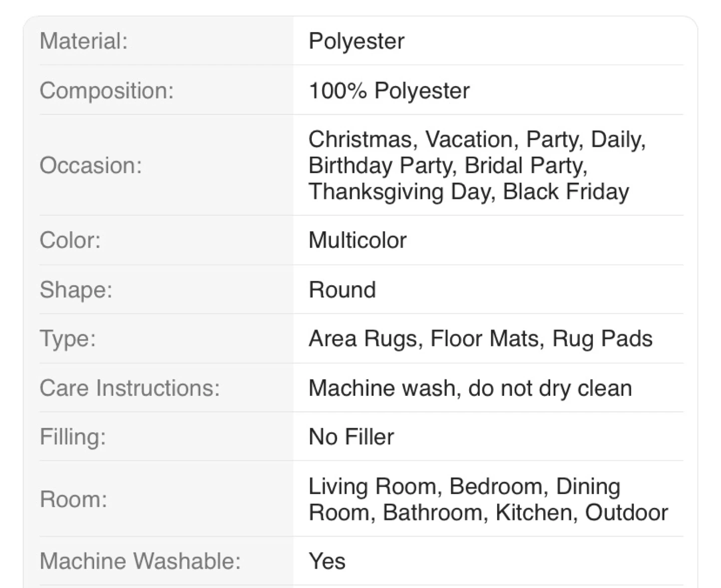Click the Color label
721x588 pixels.
pos(70,240)
